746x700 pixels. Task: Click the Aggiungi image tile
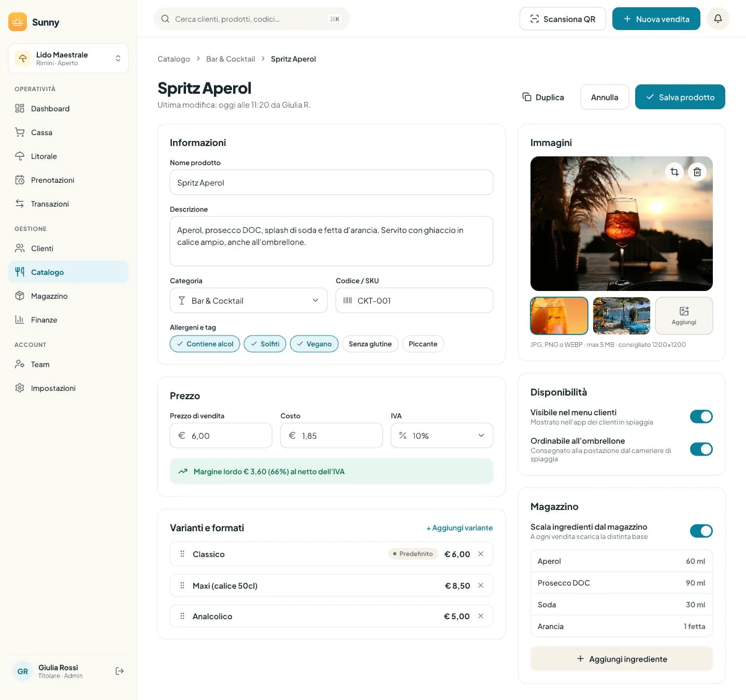tap(684, 316)
